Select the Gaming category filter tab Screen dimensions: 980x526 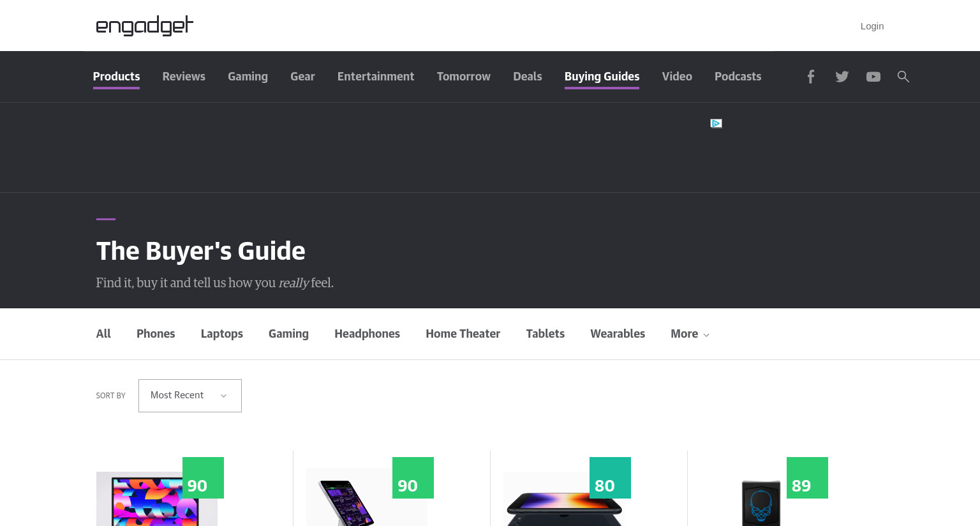coord(288,334)
